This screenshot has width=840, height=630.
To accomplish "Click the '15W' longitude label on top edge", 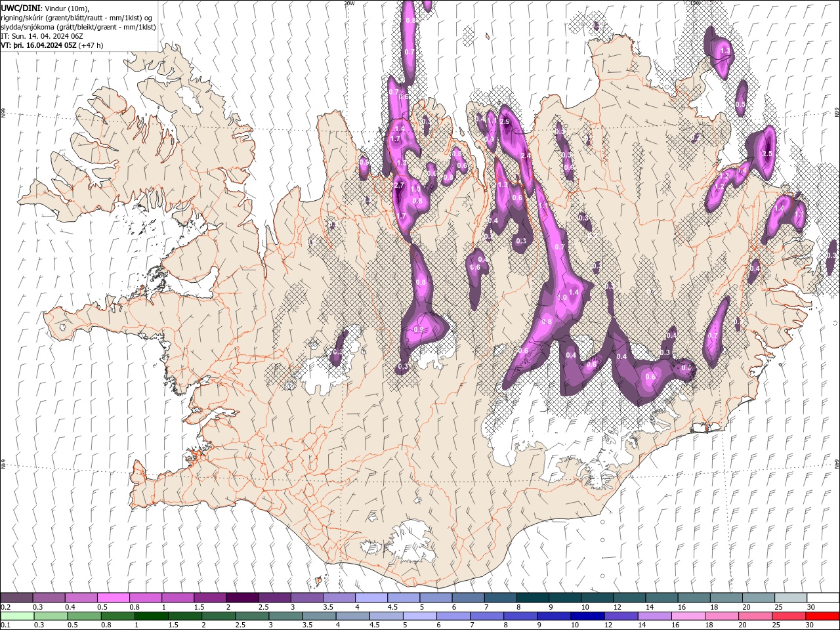I will 695,3.
